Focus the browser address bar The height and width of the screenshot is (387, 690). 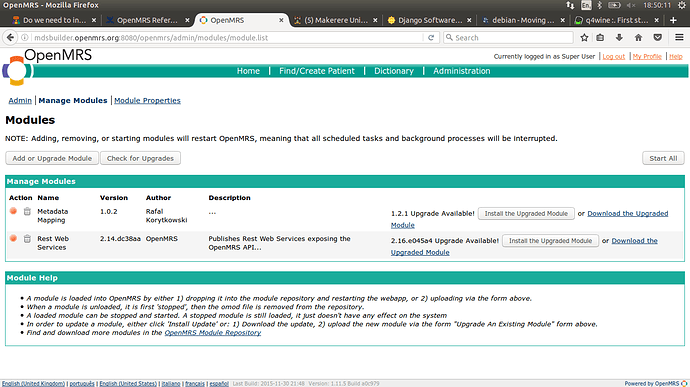click(227, 37)
